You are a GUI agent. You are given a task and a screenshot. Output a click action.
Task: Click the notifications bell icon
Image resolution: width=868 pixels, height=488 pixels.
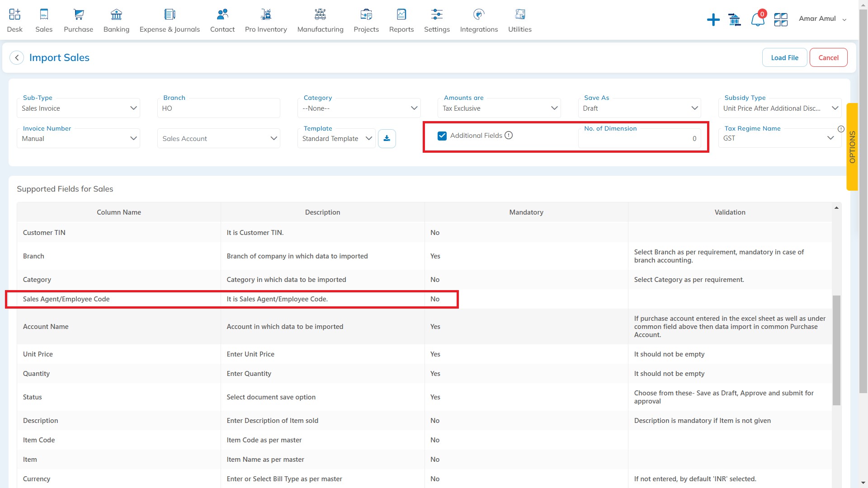tap(757, 19)
